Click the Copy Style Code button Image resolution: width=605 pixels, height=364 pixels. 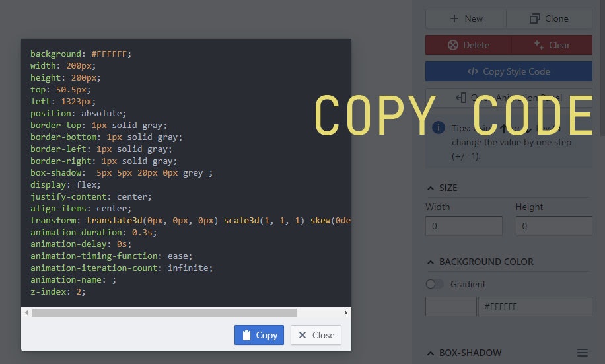(x=509, y=71)
